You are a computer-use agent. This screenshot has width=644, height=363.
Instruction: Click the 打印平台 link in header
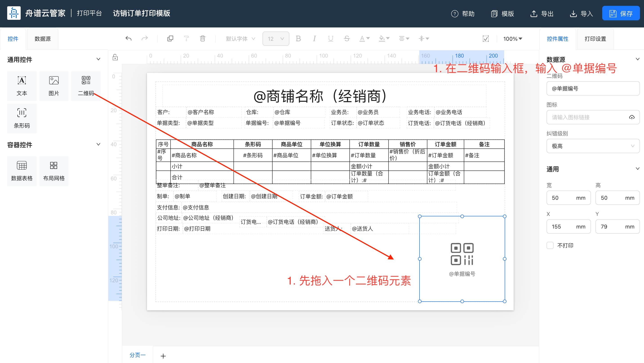point(89,13)
